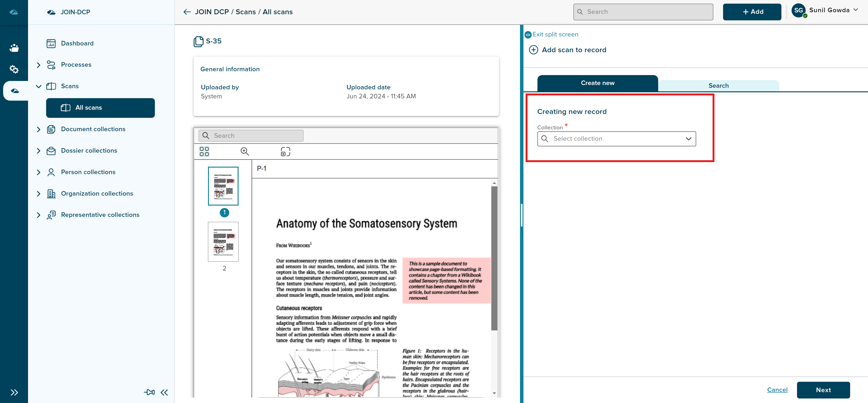Click the add region selection icon
The width and height of the screenshot is (868, 403).
[x=285, y=152]
